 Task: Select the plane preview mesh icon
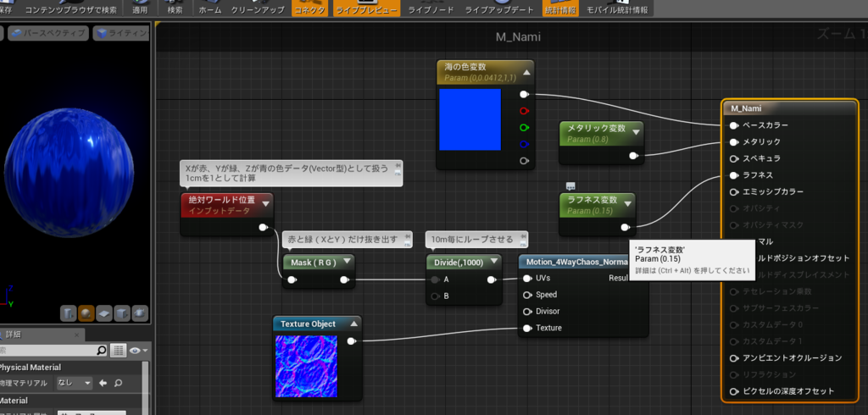click(104, 313)
